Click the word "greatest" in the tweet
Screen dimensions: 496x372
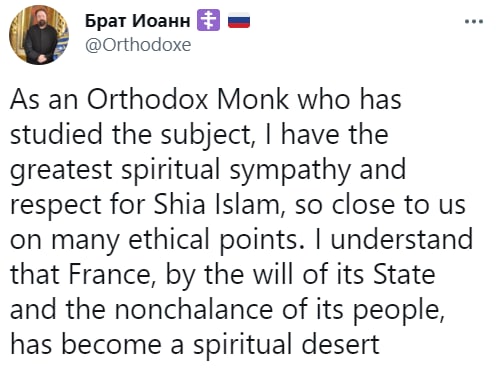61,170
